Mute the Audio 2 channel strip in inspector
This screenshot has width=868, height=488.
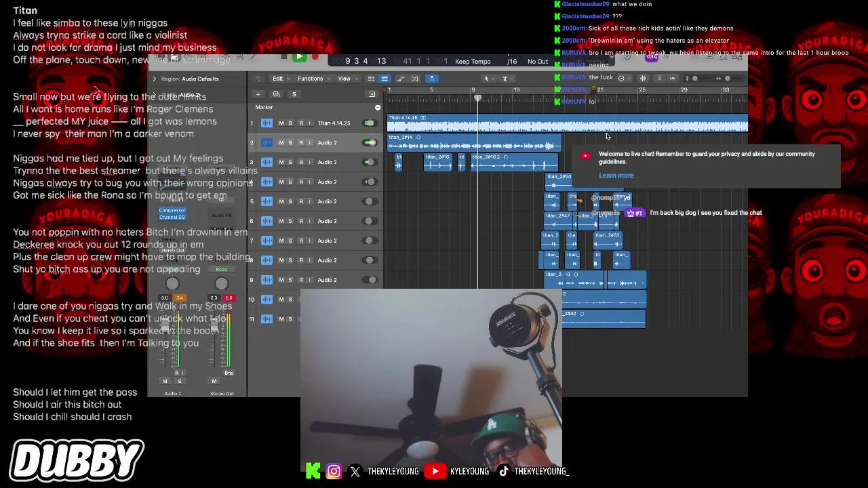tap(165, 382)
